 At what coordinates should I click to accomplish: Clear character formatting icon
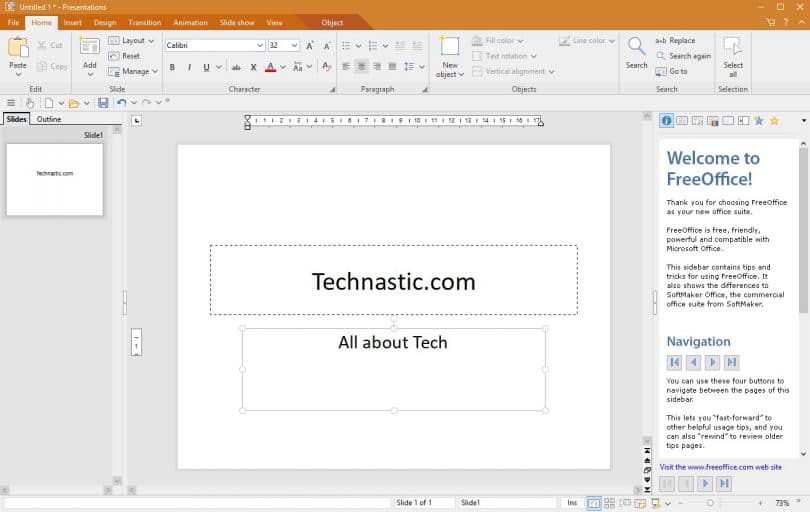pyautogui.click(x=326, y=67)
